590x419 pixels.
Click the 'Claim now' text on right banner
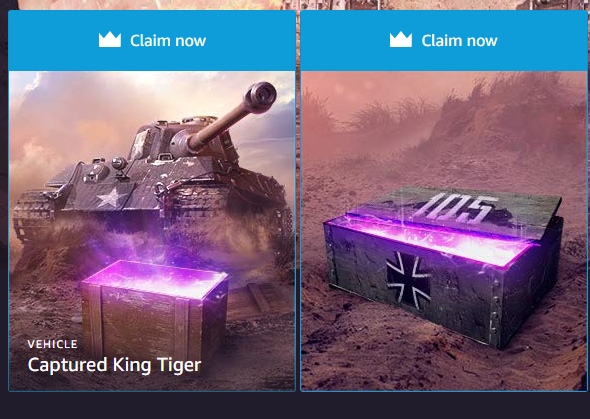tap(459, 41)
